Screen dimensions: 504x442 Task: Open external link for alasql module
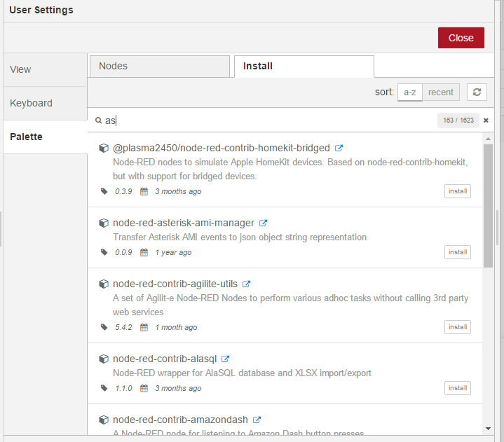(225, 359)
